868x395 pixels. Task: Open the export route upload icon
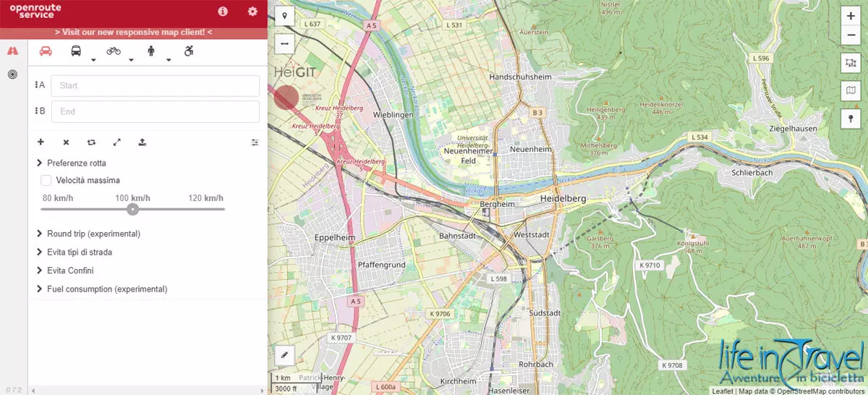[142, 143]
